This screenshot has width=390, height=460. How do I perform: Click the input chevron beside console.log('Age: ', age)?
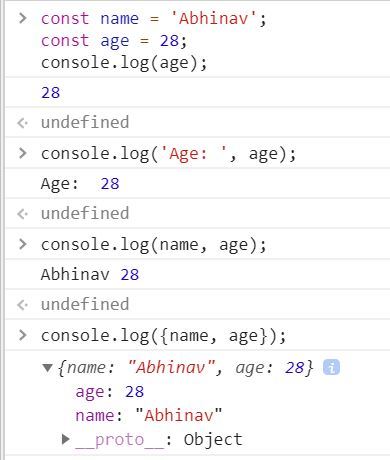22,153
